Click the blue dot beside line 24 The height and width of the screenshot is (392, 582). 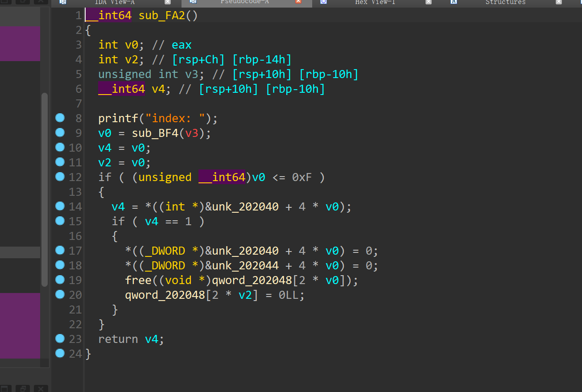60,353
